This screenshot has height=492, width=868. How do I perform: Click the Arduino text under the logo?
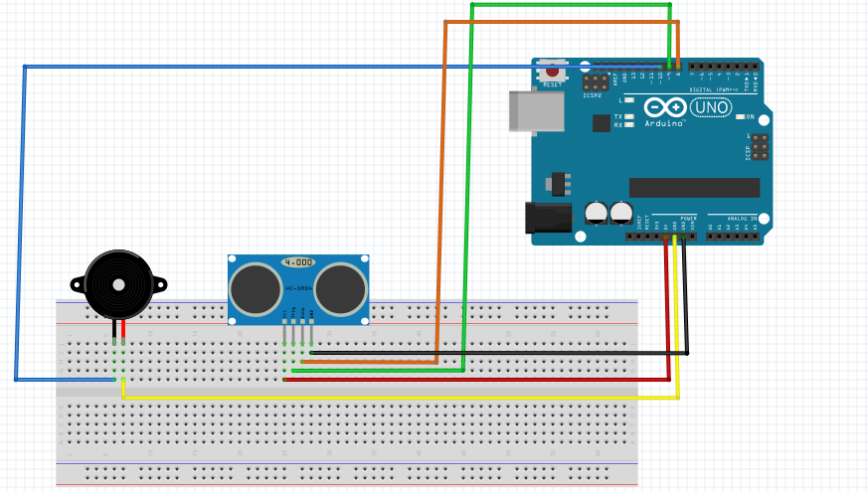click(x=664, y=123)
